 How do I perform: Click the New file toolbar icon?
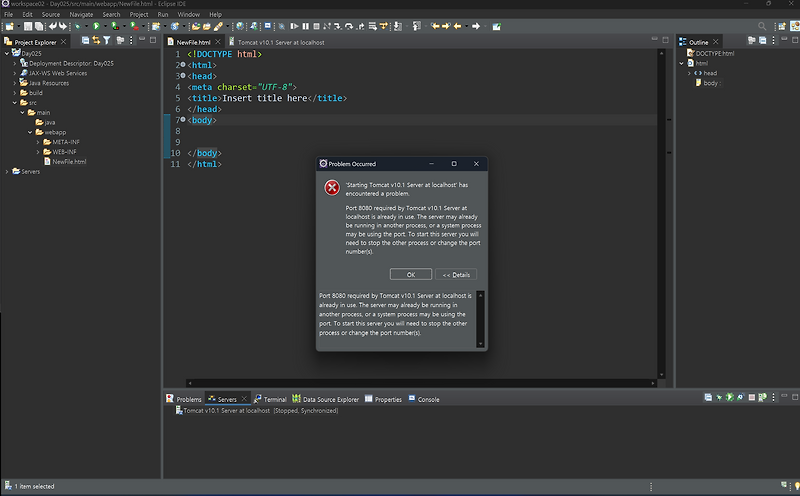[9, 26]
